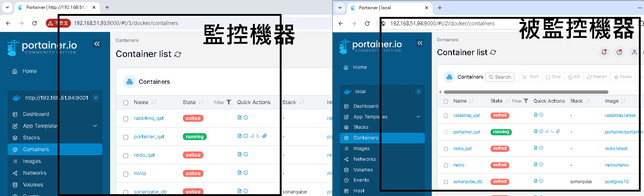The width and height of the screenshot is (644, 196).
Task: Inspect minio container in left window
Action: pyautogui.click(x=246, y=173)
